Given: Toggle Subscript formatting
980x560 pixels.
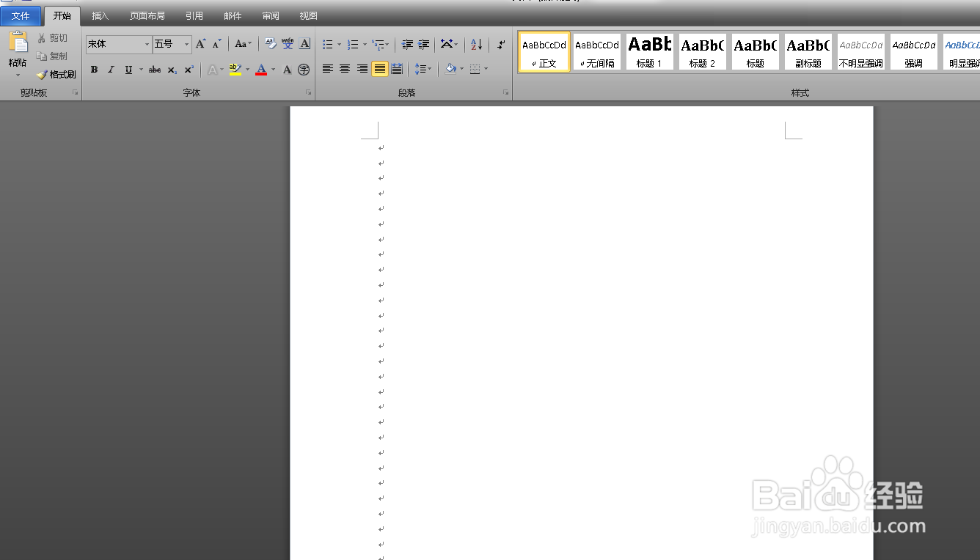Looking at the screenshot, I should (x=172, y=70).
